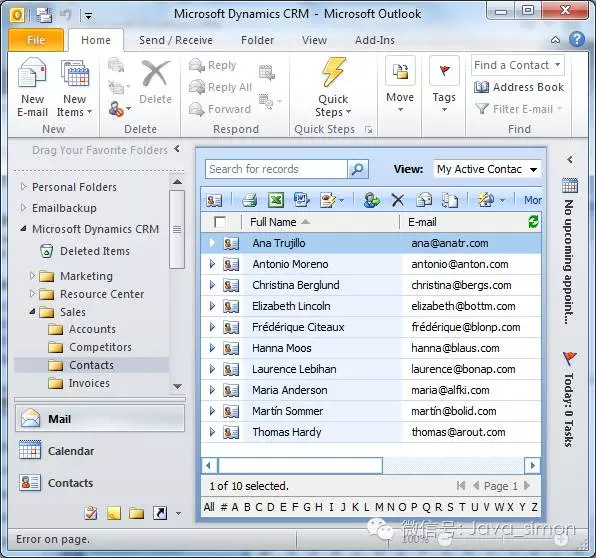This screenshot has height=558, width=596.
Task: Filter contacts by letter M
Action: click(379, 507)
